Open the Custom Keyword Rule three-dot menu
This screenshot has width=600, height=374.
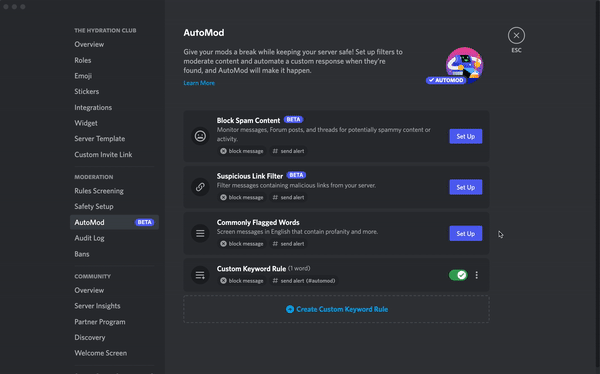tap(476, 275)
